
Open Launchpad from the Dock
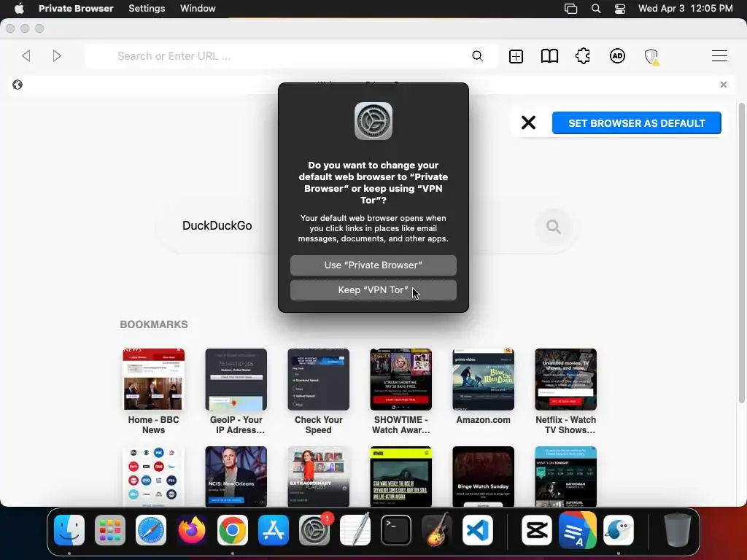[x=110, y=530]
